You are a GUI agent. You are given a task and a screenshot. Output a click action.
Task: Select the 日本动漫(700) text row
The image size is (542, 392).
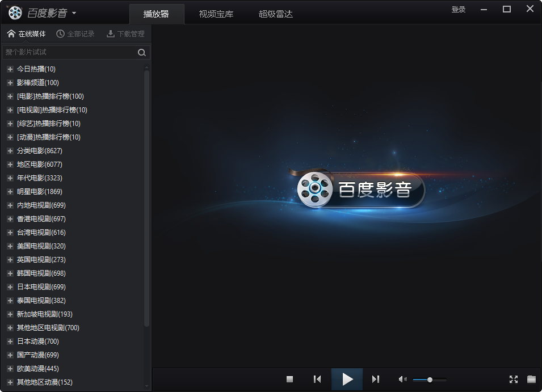pyautogui.click(x=38, y=342)
